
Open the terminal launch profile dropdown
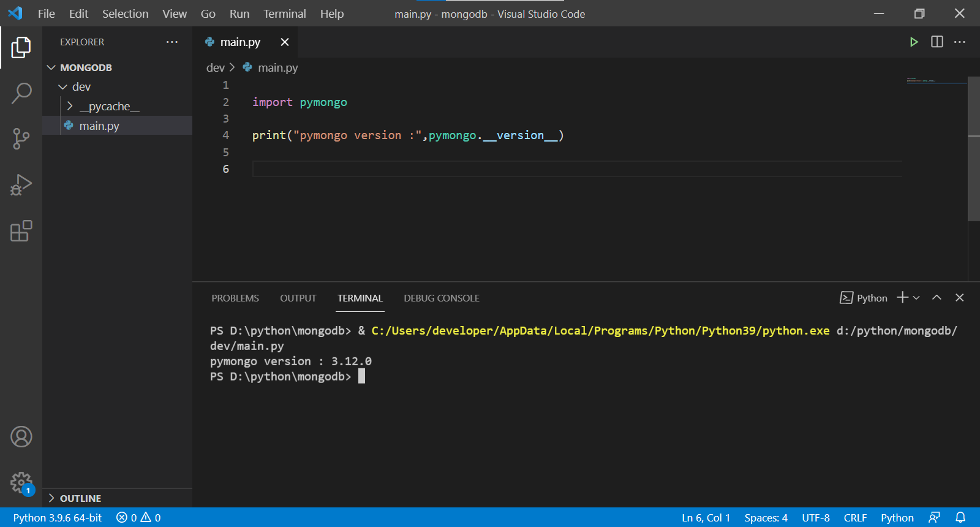coord(916,298)
